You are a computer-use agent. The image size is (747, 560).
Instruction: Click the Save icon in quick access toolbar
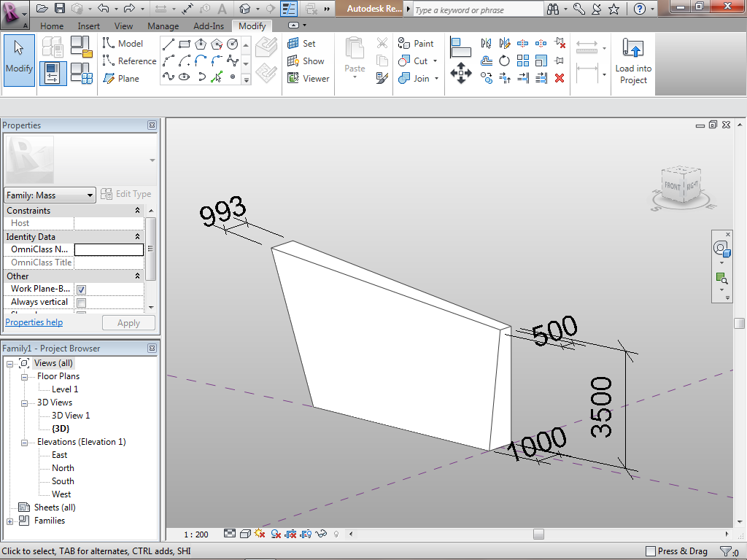(x=60, y=9)
